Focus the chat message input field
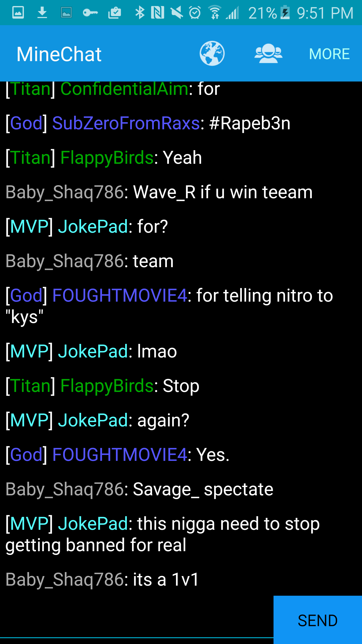Screen dimensions: 362x644 point(137,620)
